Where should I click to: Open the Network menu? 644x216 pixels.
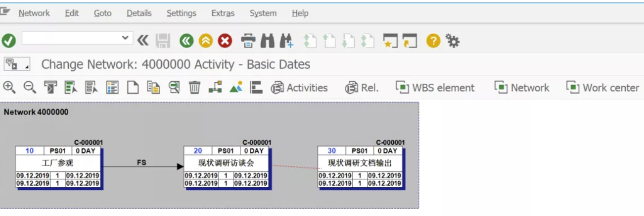(x=34, y=13)
